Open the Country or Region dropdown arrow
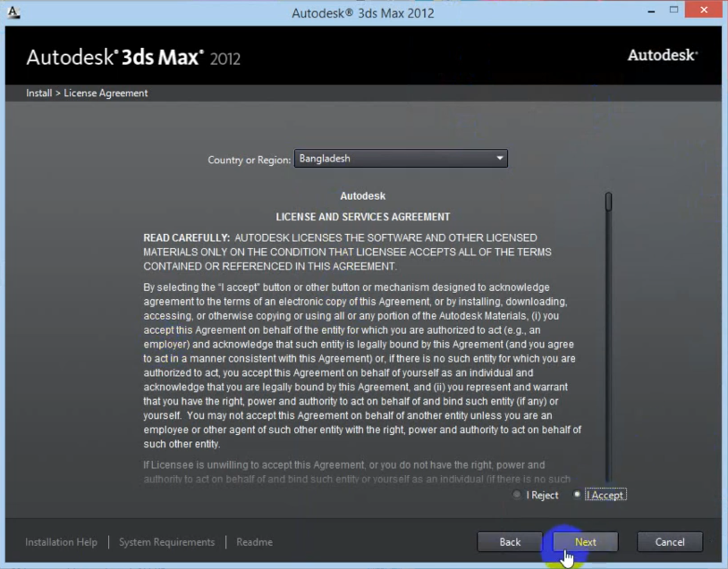Screen dimensions: 728x569 [x=500, y=158]
